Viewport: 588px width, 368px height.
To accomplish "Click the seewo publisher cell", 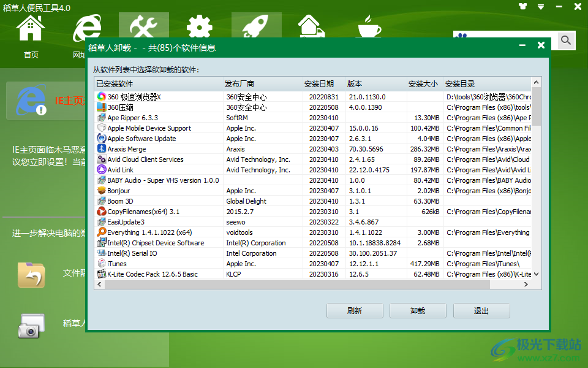I will (x=235, y=222).
